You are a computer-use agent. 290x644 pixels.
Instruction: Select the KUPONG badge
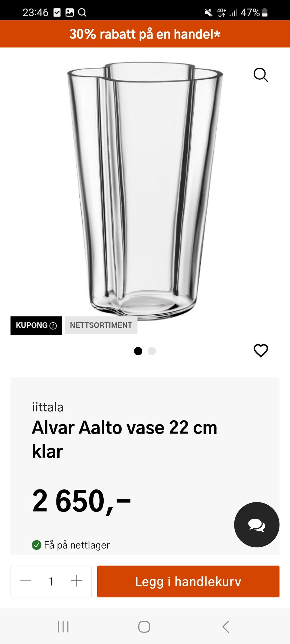pyautogui.click(x=36, y=325)
